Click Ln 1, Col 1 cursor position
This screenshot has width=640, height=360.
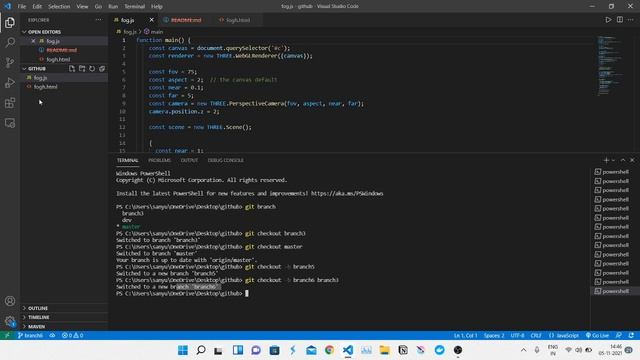click(465, 335)
